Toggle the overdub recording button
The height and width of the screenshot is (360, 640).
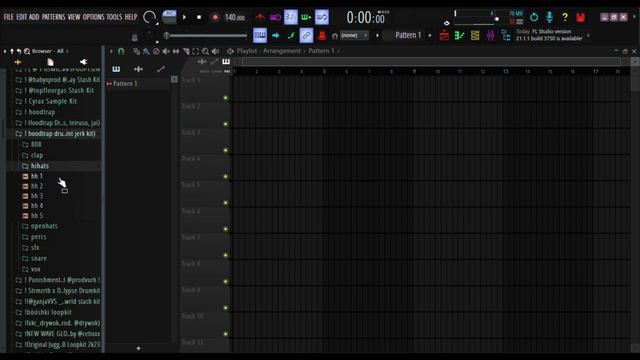tap(306, 17)
